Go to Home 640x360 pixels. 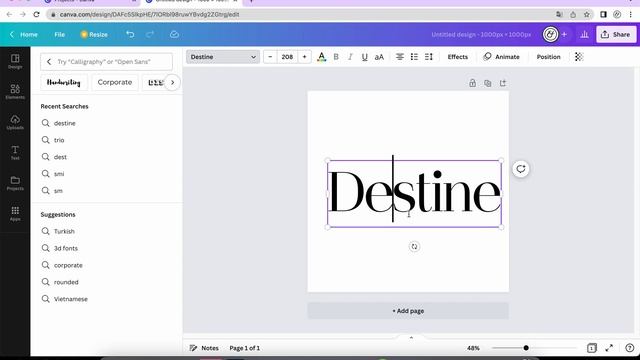pos(24,35)
